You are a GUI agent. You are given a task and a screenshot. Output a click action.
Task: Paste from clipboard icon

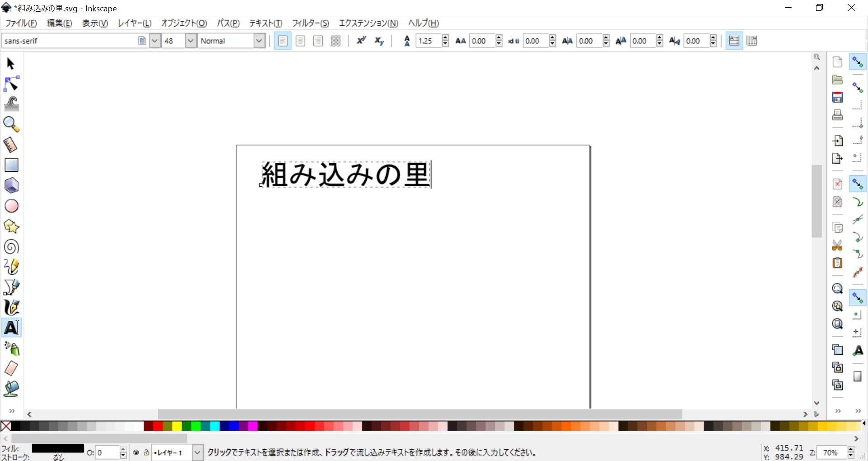click(x=837, y=263)
